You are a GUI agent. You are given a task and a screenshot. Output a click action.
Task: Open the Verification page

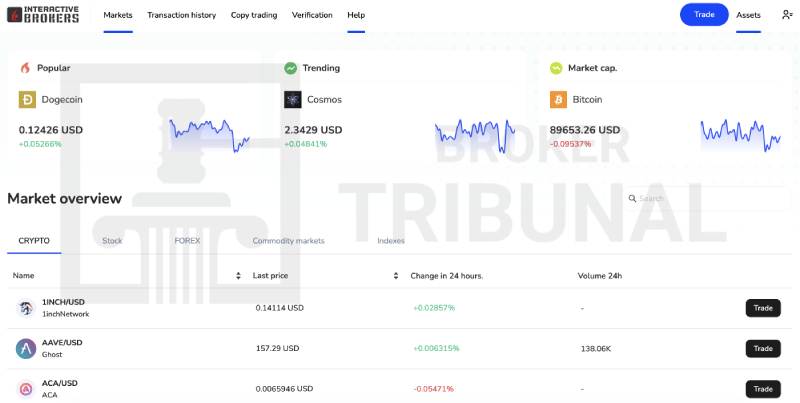[312, 15]
